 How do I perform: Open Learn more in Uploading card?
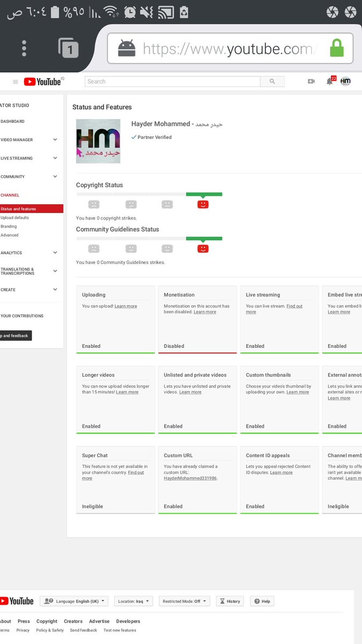tap(125, 306)
